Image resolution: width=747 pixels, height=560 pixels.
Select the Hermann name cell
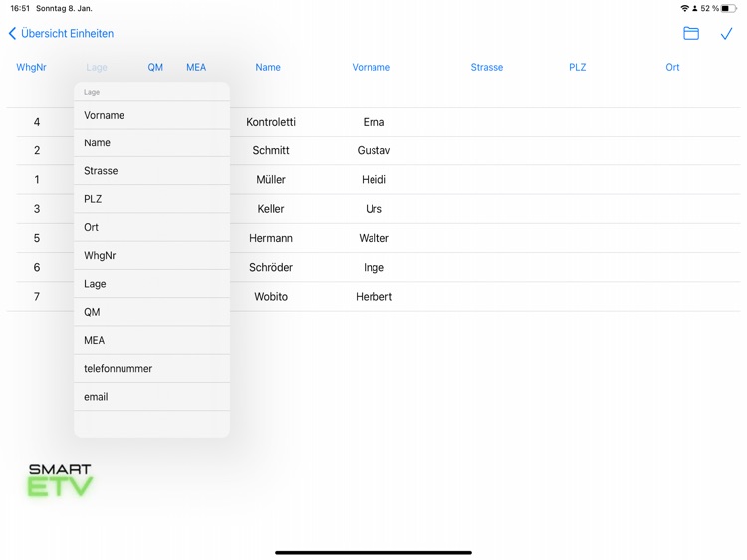click(x=271, y=238)
